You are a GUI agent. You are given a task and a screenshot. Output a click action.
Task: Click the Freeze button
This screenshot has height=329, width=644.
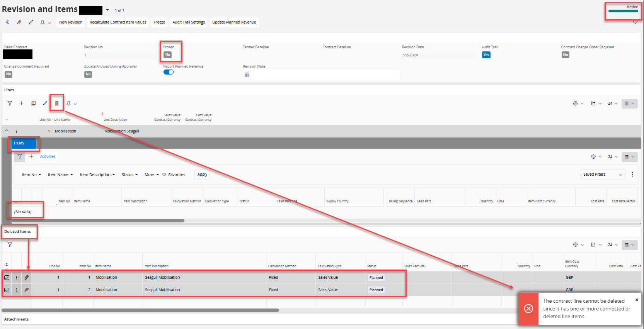159,22
